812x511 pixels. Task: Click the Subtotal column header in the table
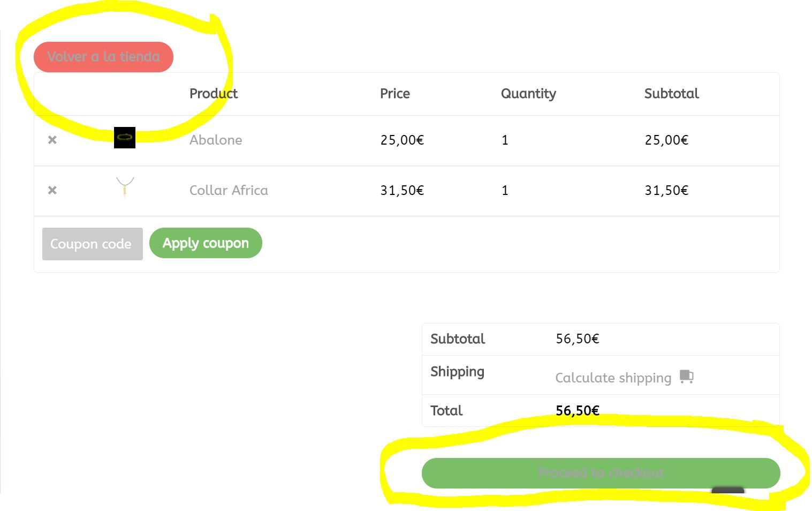coord(672,94)
